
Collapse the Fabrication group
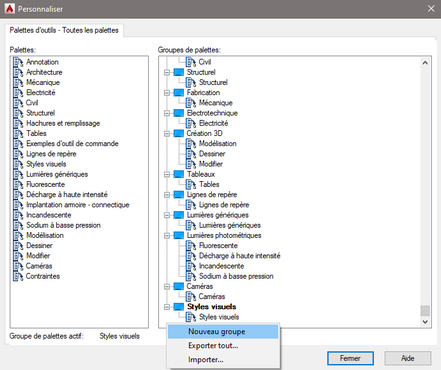(x=167, y=93)
